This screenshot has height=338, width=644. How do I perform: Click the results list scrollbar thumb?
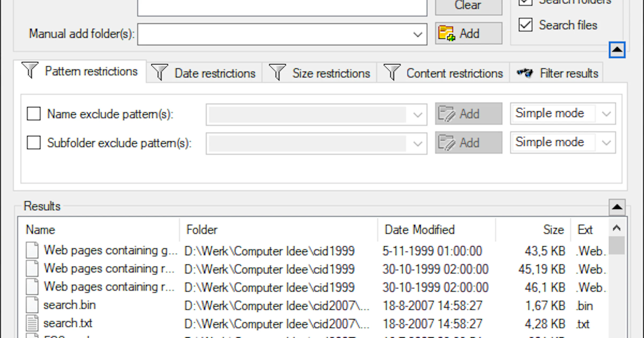617,245
